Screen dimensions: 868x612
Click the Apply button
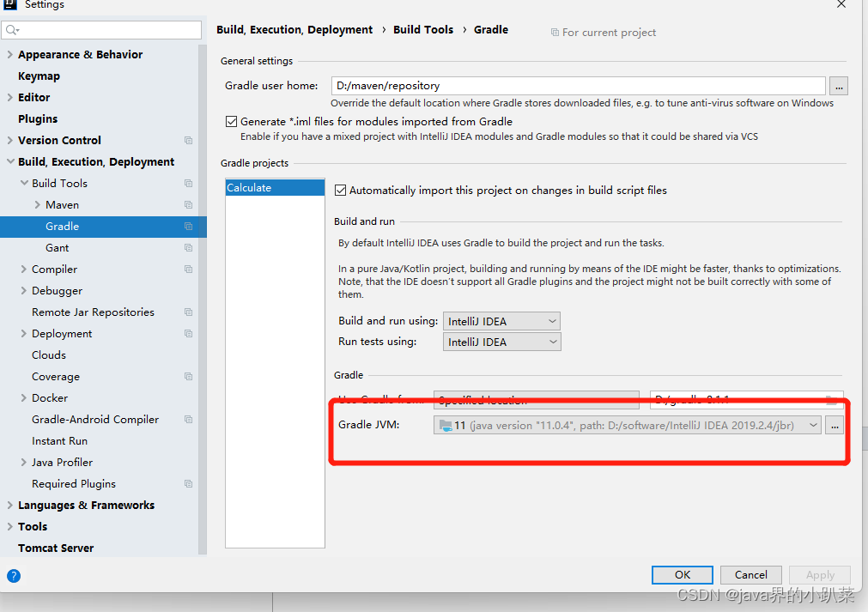820,575
